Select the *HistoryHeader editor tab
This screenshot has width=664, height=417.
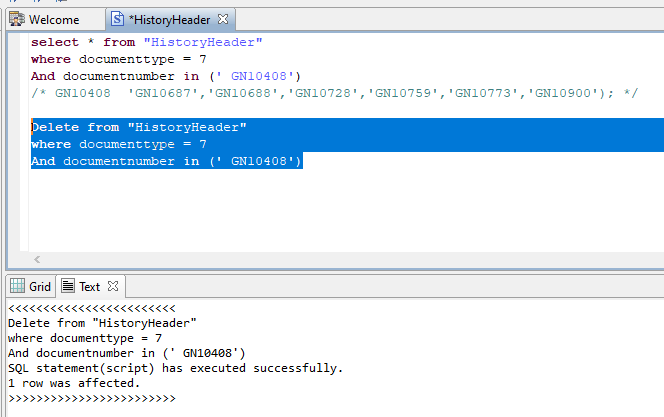pyautogui.click(x=170, y=19)
